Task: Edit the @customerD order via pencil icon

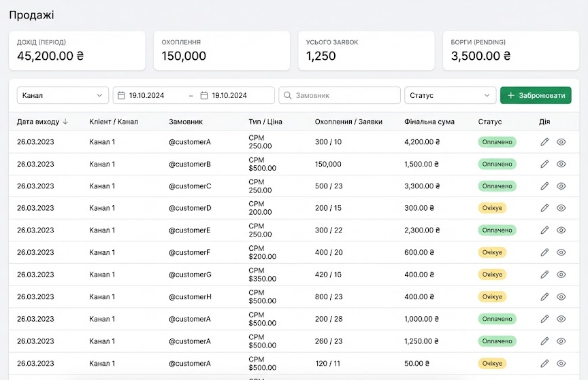Action: click(544, 208)
